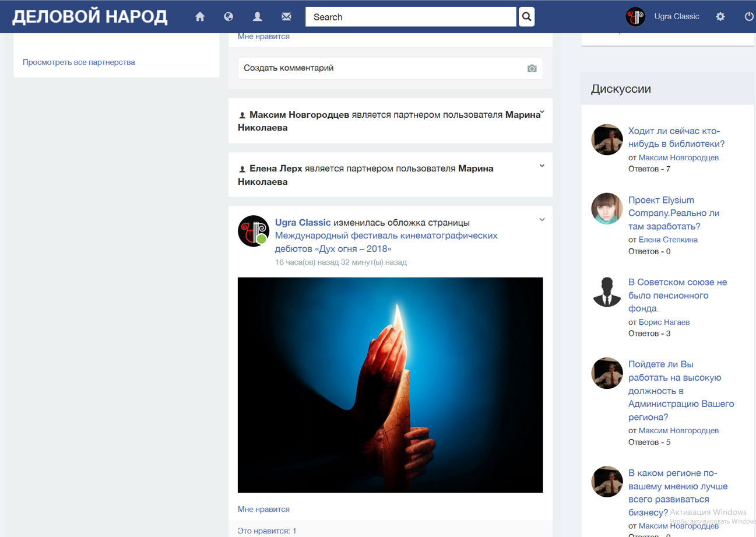Viewport: 756px width, 537px height.
Task: Open avatar beside Администрацию discussion
Action: 607,373
